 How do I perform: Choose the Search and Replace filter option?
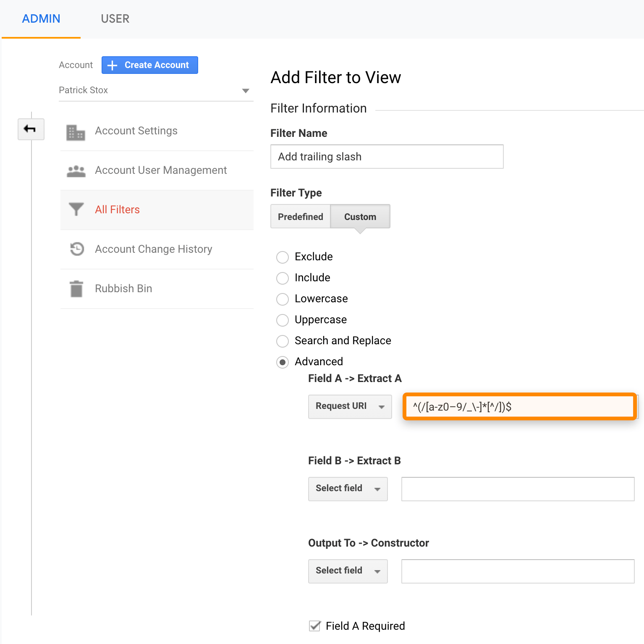282,341
